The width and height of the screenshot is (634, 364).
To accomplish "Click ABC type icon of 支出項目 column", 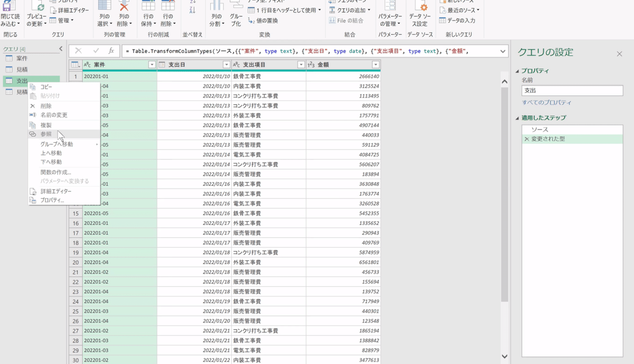I will pos(237,65).
